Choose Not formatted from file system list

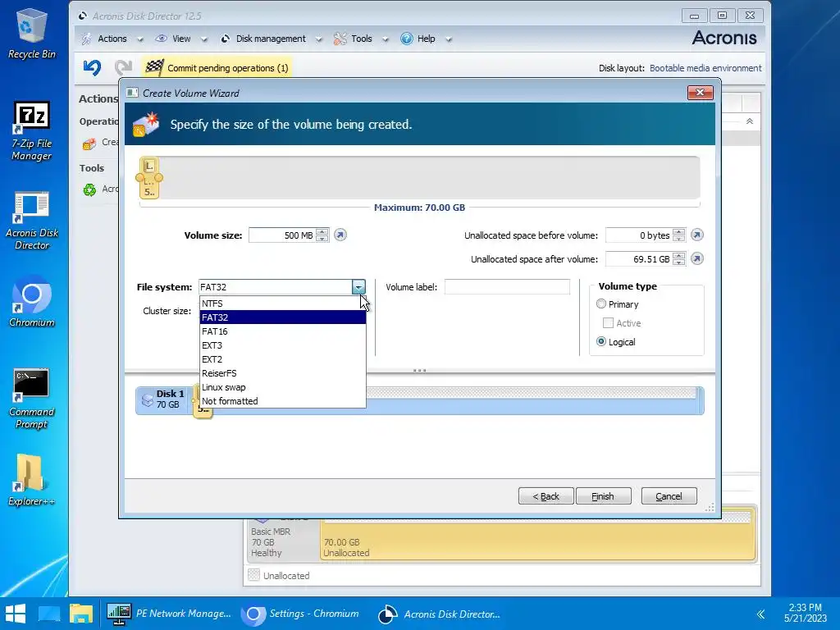pos(283,400)
